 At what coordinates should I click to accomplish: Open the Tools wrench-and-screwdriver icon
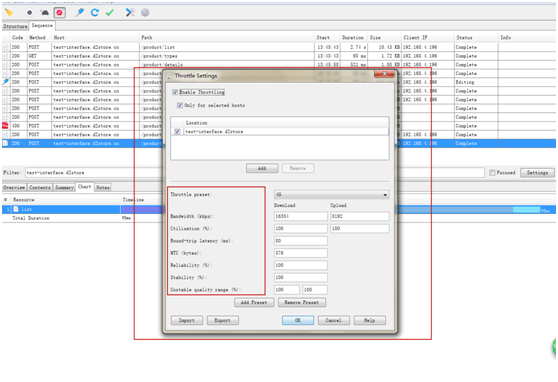(130, 13)
